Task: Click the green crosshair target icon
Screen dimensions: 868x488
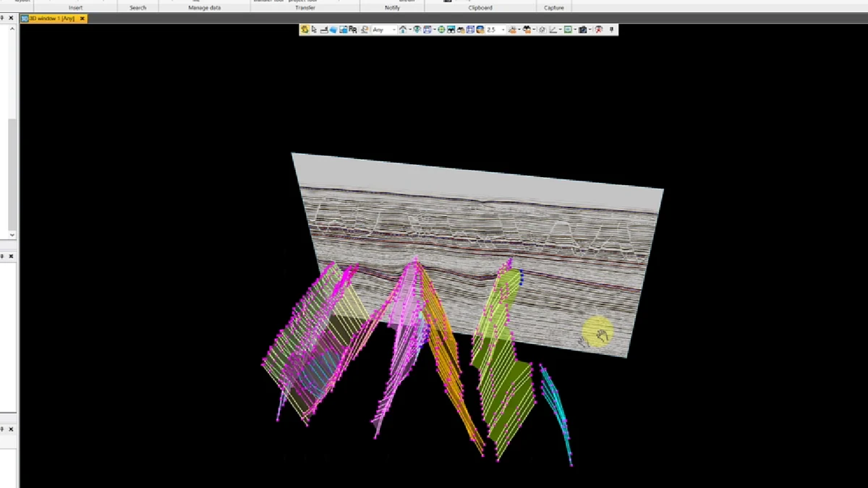Action: click(x=442, y=30)
